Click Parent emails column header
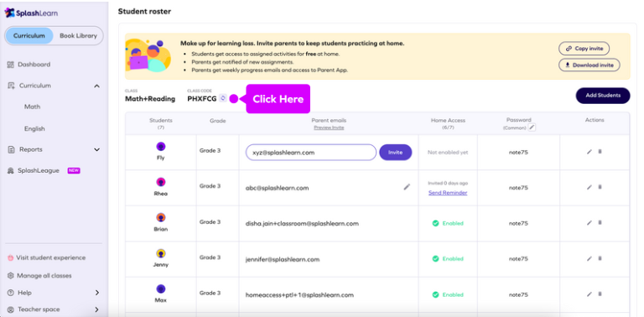The image size is (644, 317). 329,120
